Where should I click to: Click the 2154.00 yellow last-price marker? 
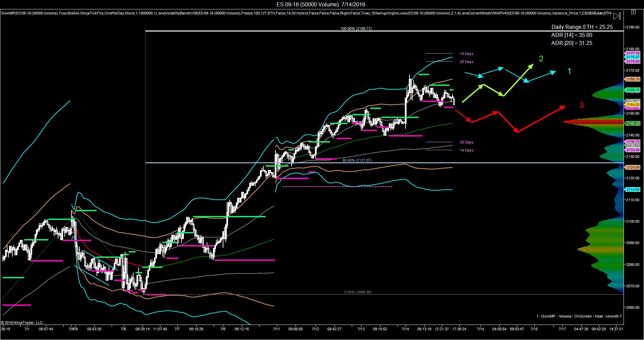tap(633, 105)
